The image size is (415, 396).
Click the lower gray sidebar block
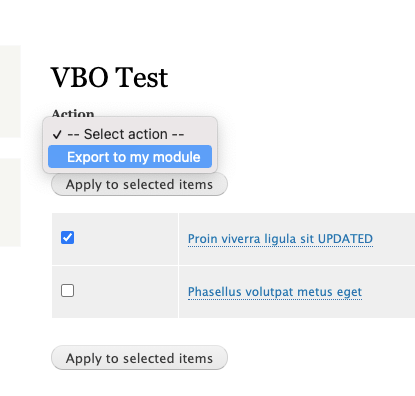(x=10, y=202)
